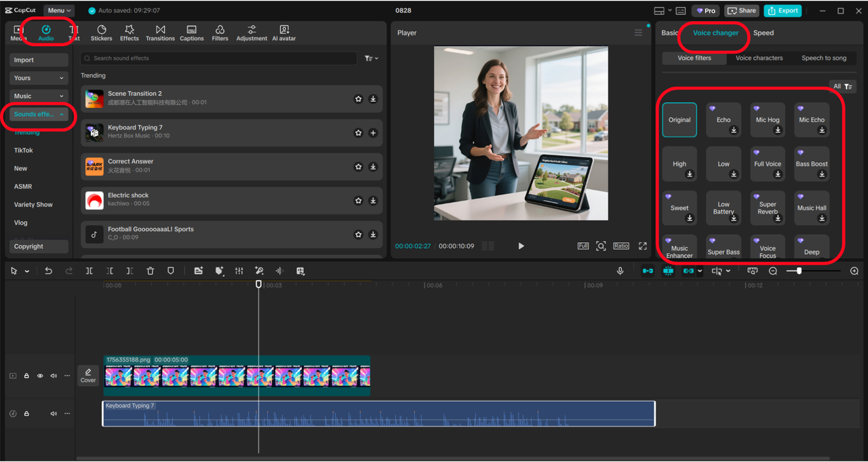
Task: Click the microphone record voiceover icon
Action: point(620,271)
